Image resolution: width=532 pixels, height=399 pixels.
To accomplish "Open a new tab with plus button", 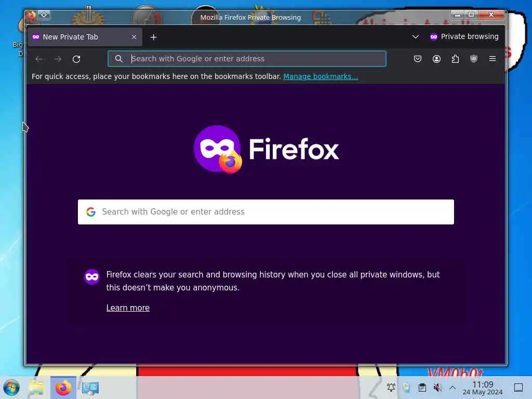I will coord(153,37).
